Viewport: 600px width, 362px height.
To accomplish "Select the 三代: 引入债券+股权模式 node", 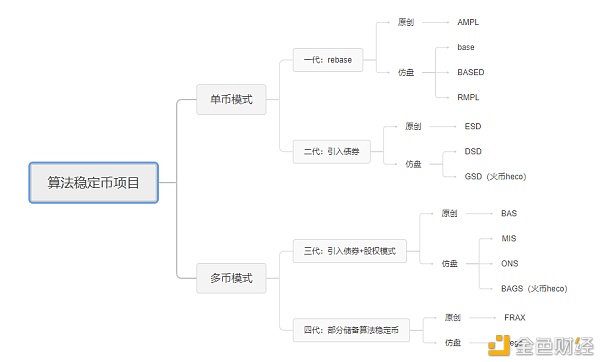I will (350, 251).
